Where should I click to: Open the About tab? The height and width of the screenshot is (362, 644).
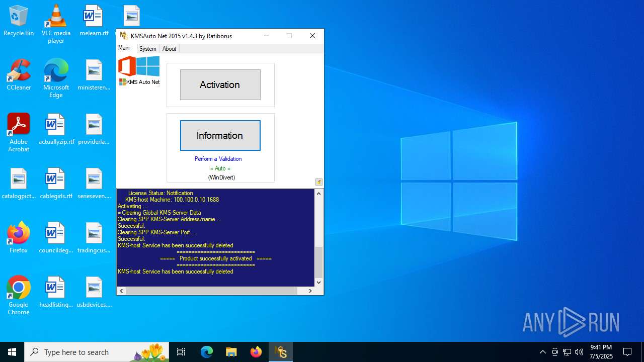169,49
